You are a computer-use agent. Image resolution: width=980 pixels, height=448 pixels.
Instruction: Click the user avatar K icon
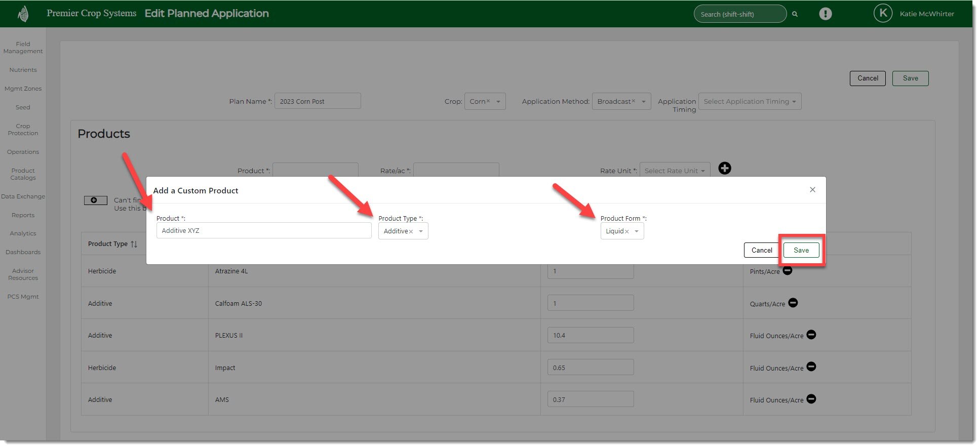pos(882,14)
